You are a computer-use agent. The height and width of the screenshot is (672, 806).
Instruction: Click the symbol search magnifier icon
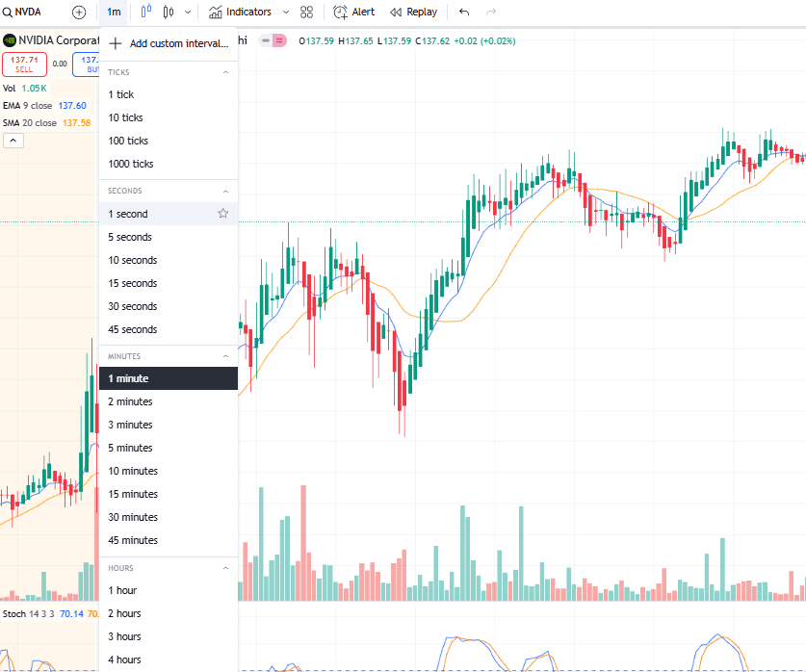(x=8, y=13)
